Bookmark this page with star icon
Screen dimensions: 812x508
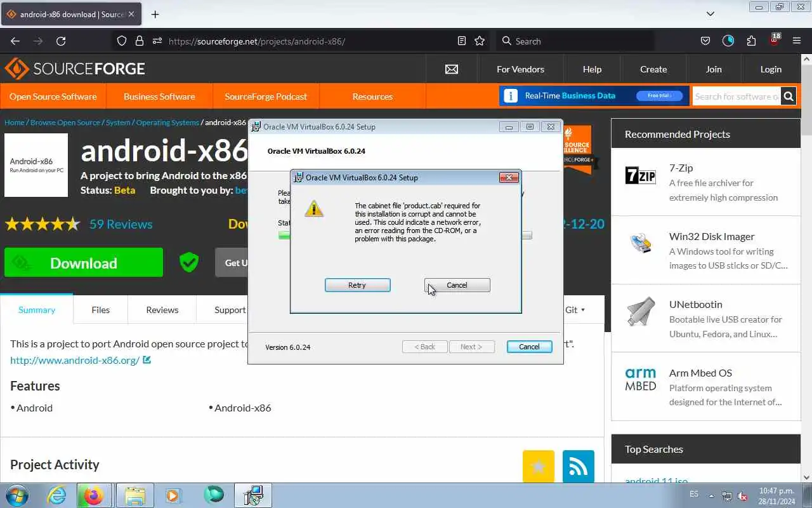point(480,41)
